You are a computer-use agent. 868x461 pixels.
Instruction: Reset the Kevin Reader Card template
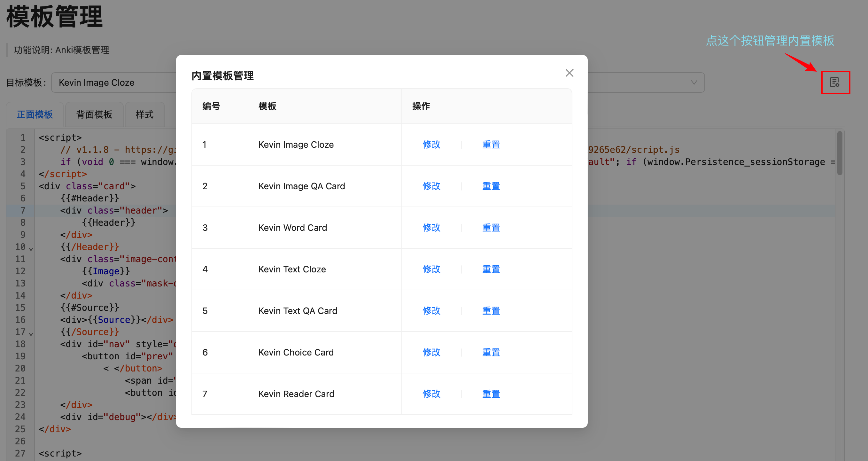click(x=491, y=394)
